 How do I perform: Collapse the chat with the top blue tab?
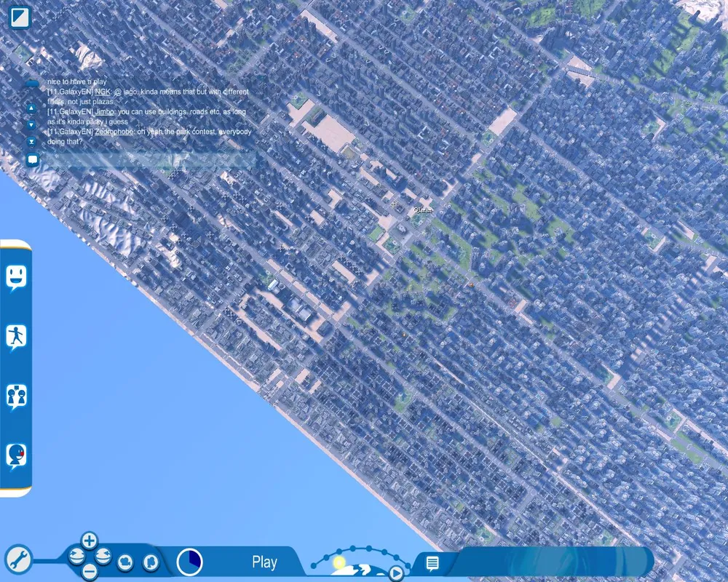coord(32,83)
